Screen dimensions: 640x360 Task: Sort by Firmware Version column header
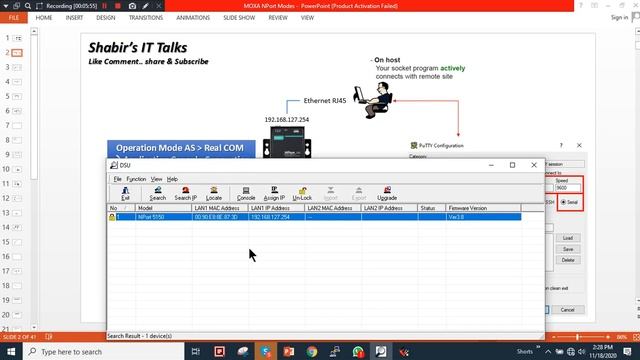[483, 208]
